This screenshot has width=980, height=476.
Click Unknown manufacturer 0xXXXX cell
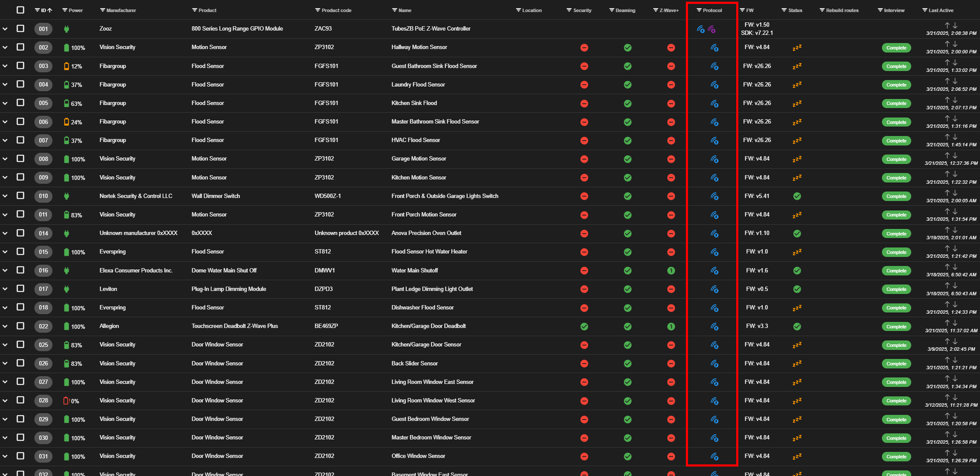click(x=138, y=233)
